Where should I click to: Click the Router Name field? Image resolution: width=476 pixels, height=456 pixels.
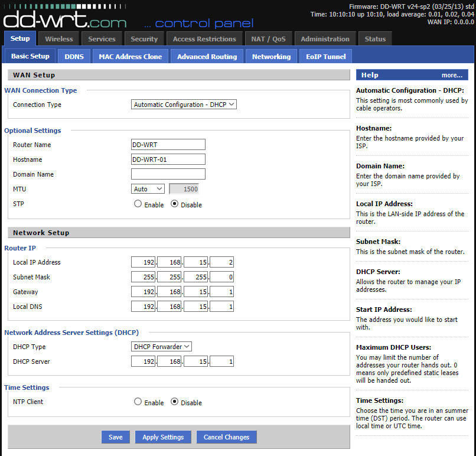pos(168,145)
